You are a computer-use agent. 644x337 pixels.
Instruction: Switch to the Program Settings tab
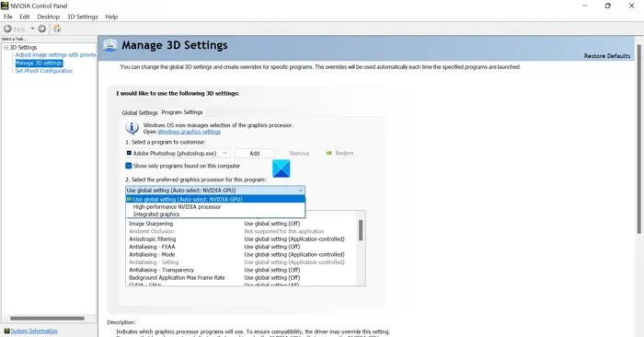[182, 112]
